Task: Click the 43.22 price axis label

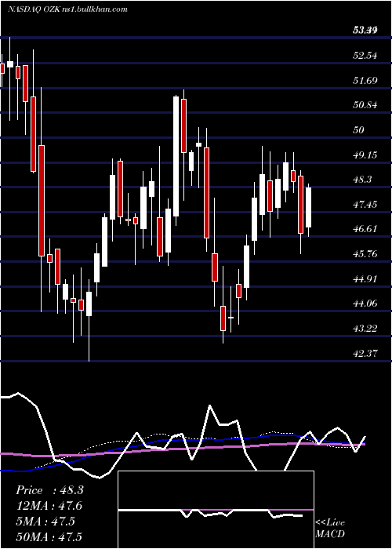Action: click(365, 329)
